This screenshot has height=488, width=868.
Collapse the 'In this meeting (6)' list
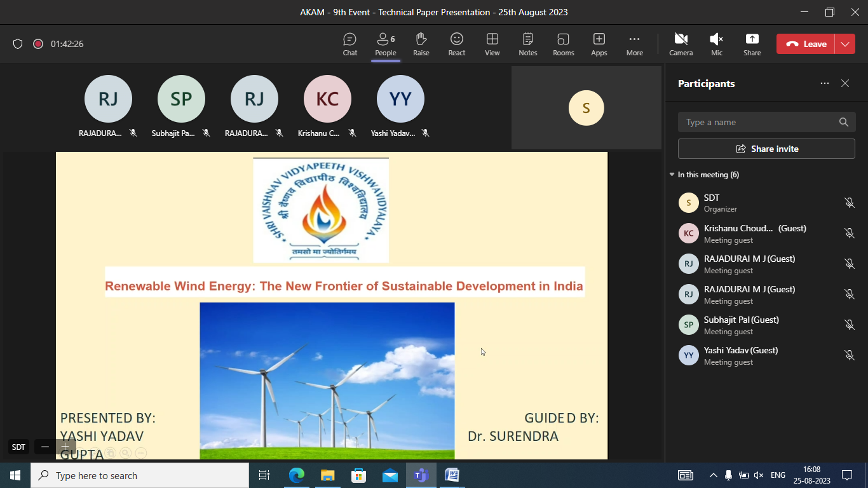[x=672, y=175]
